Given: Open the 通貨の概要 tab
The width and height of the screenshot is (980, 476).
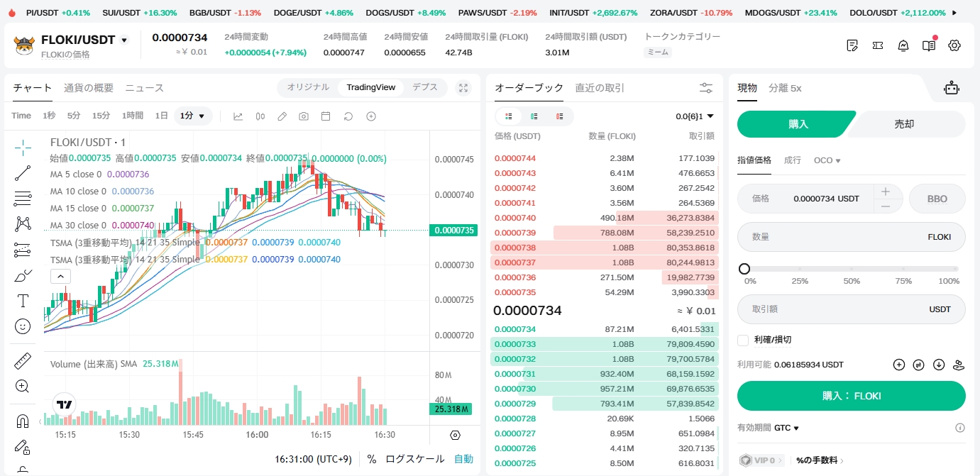Looking at the screenshot, I should click(x=89, y=88).
